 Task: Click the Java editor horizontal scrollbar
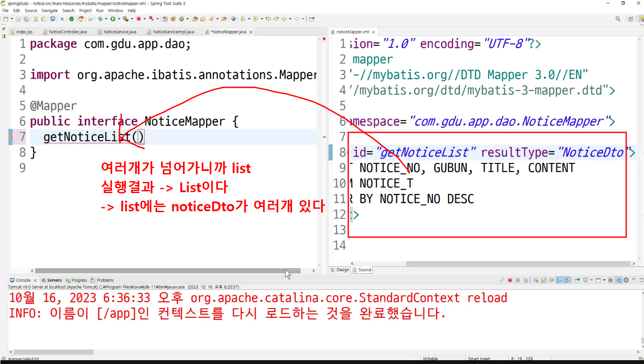tap(167, 271)
